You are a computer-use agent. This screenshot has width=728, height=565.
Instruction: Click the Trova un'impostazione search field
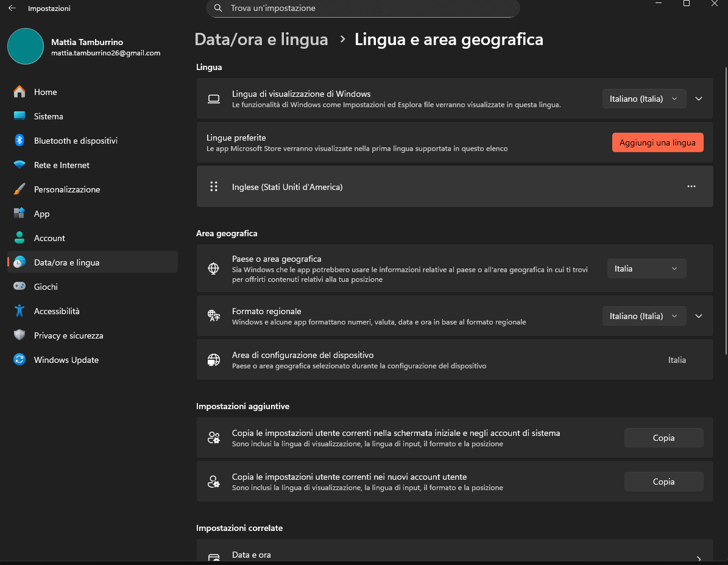point(362,9)
